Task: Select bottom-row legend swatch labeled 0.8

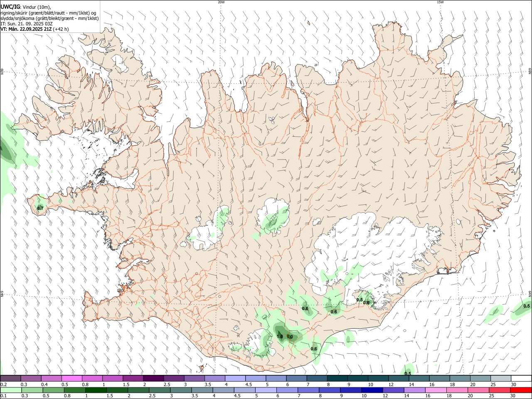Action: 74,390
